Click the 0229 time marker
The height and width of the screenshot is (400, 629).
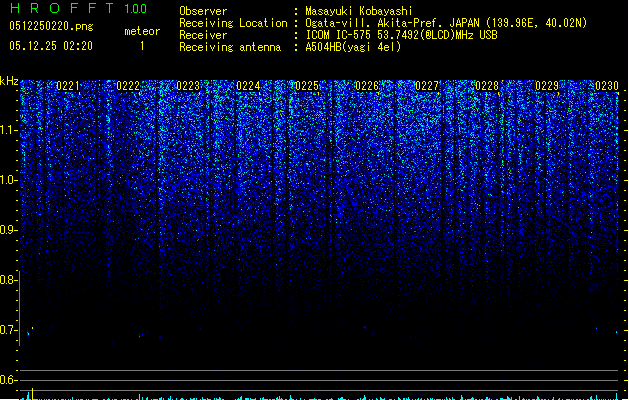(x=547, y=86)
